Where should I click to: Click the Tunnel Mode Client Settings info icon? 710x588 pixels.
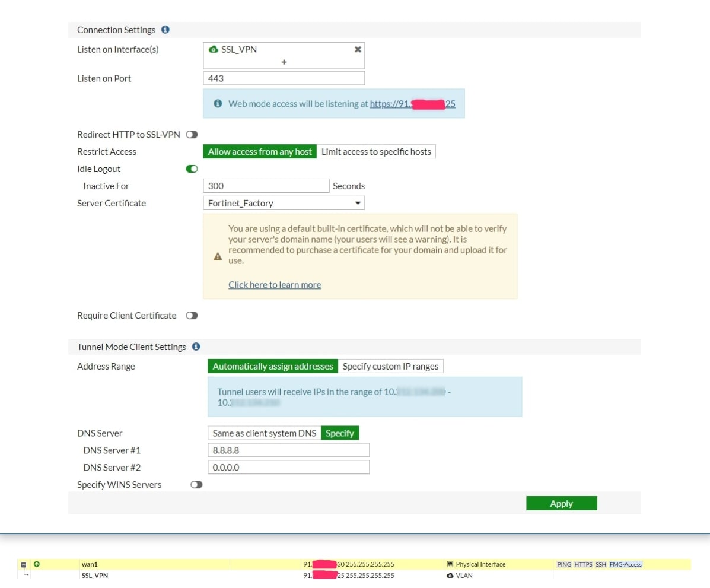coord(196,347)
